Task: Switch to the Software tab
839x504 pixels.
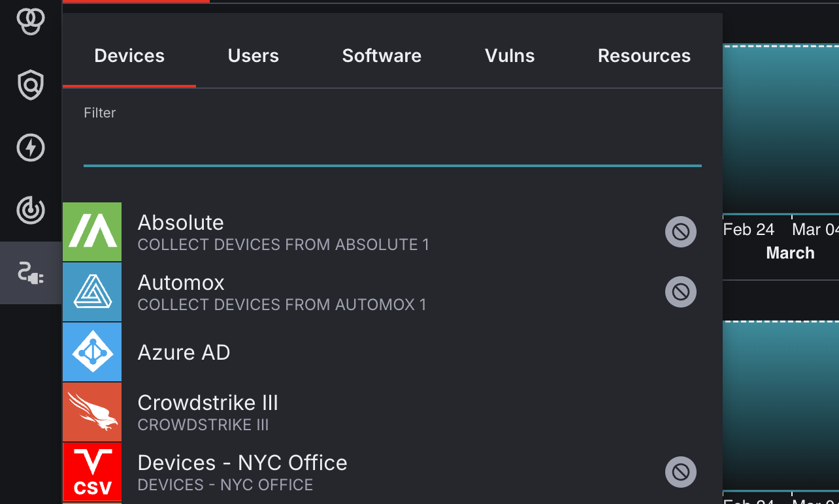Action: point(382,55)
